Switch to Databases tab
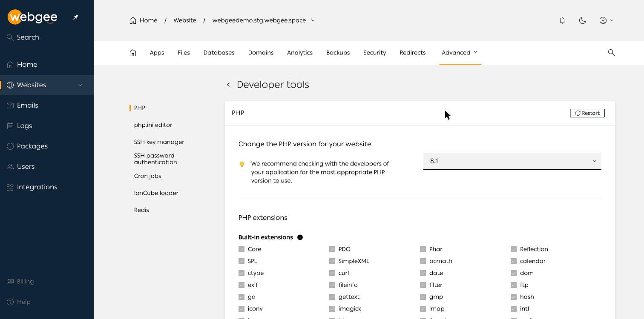The image size is (644, 319). coord(219,53)
